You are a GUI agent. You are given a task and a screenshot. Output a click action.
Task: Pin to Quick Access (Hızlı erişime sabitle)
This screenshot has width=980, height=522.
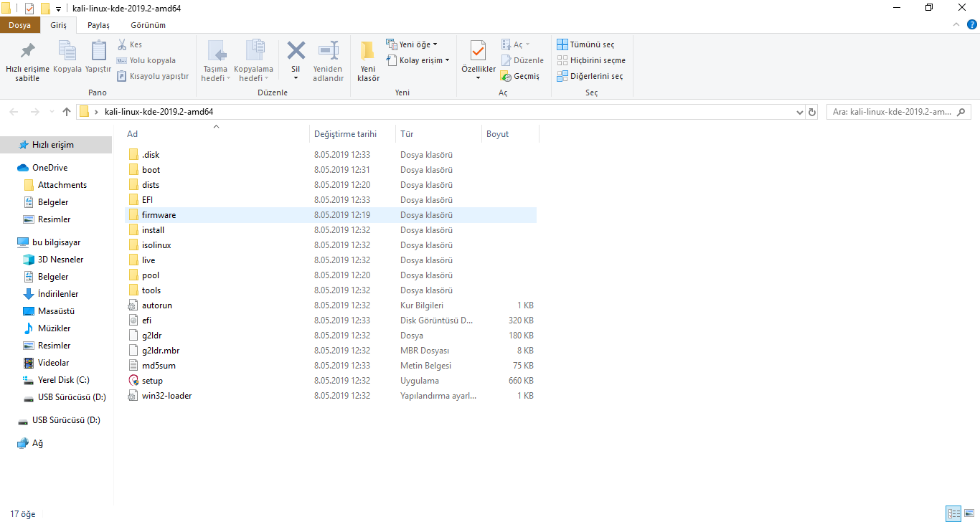pyautogui.click(x=27, y=62)
